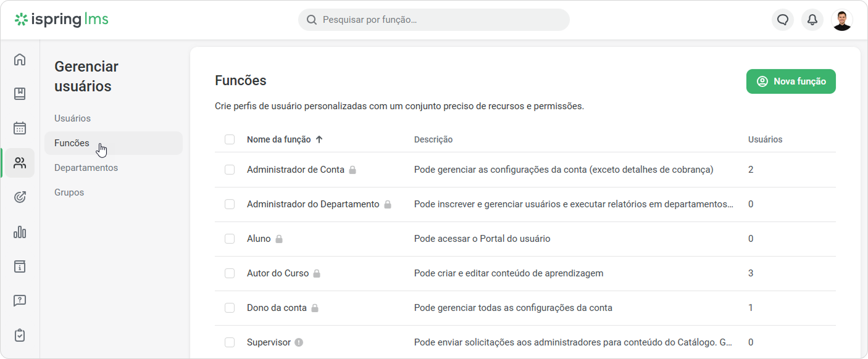
Task: Open the help question bubble icon
Action: 20,301
